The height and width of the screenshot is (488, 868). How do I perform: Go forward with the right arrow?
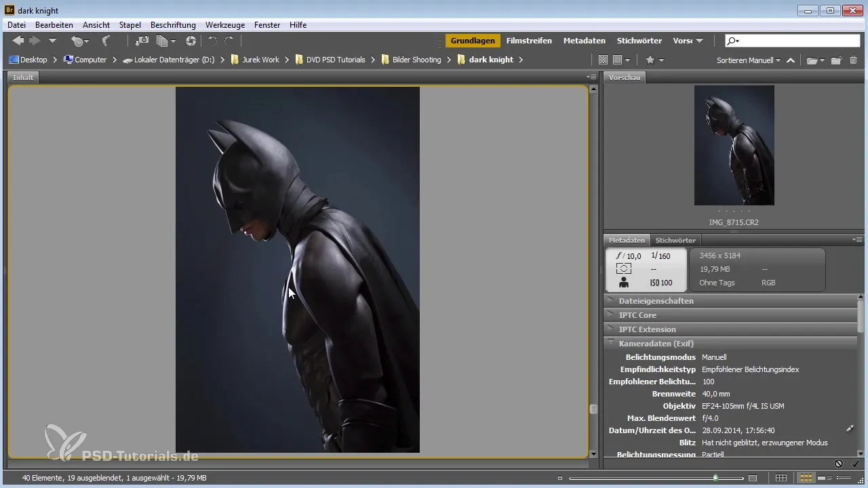point(35,41)
